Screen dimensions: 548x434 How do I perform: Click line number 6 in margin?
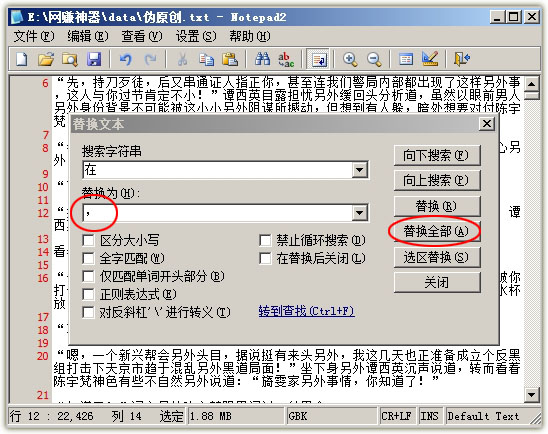tap(45, 83)
